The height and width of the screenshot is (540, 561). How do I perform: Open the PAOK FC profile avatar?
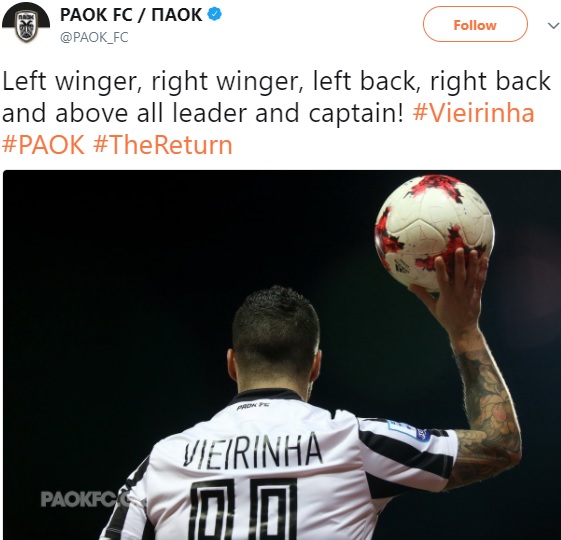(x=26, y=24)
